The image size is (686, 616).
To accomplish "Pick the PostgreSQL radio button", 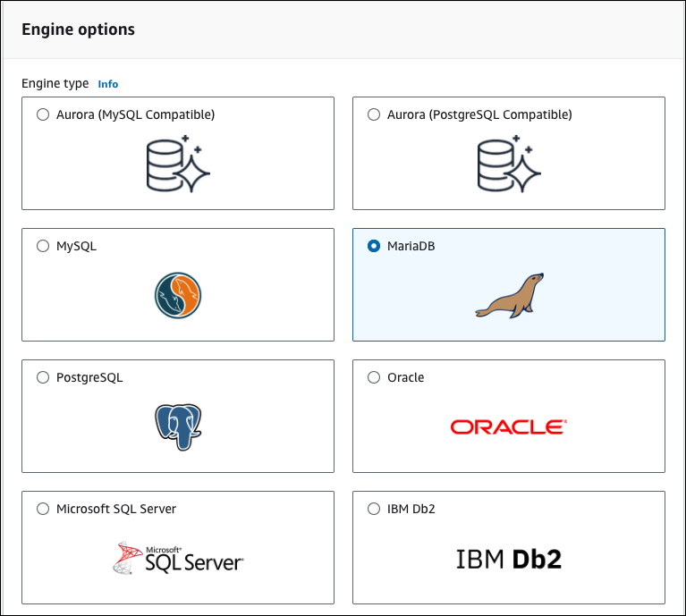I will coord(43,377).
